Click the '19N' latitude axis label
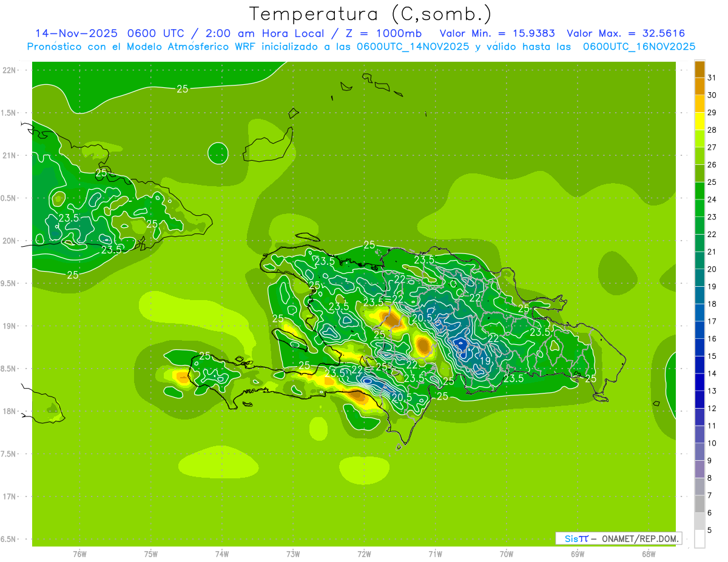The height and width of the screenshot is (562, 728). (x=9, y=326)
